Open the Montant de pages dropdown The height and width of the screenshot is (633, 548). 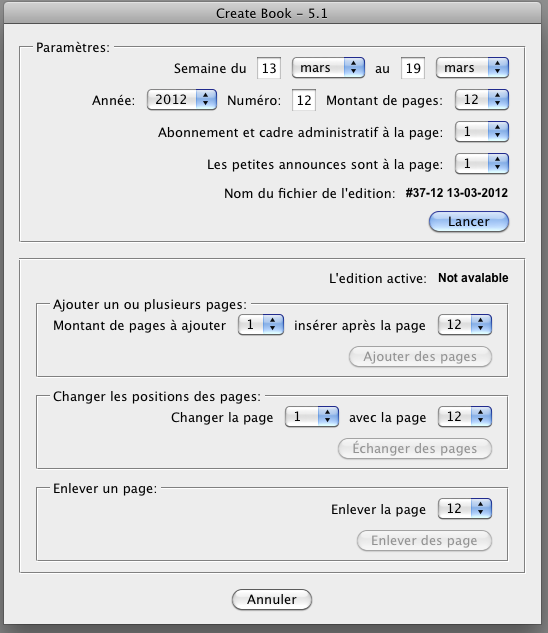click(x=482, y=100)
